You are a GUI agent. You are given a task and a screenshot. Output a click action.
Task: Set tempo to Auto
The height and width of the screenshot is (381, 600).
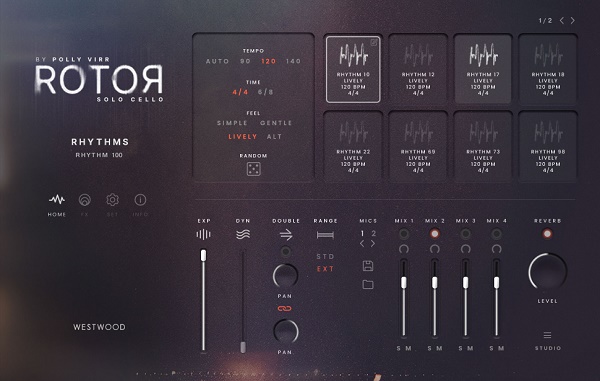tap(217, 61)
